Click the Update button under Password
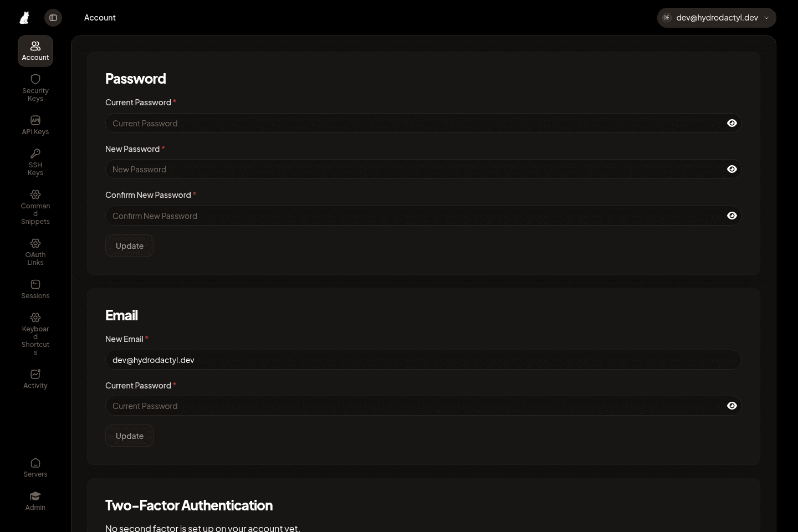The height and width of the screenshot is (532, 798). 130,245
